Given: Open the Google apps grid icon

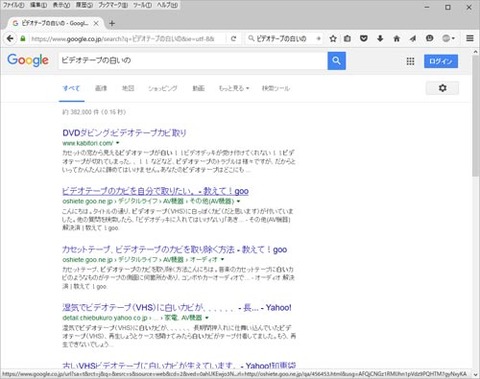Looking at the screenshot, I should [x=410, y=61].
